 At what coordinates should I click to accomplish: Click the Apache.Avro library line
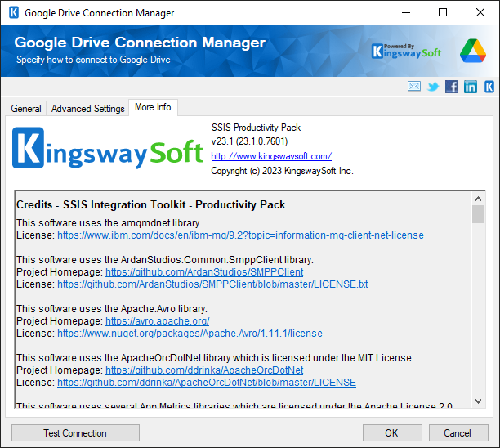pos(112,309)
